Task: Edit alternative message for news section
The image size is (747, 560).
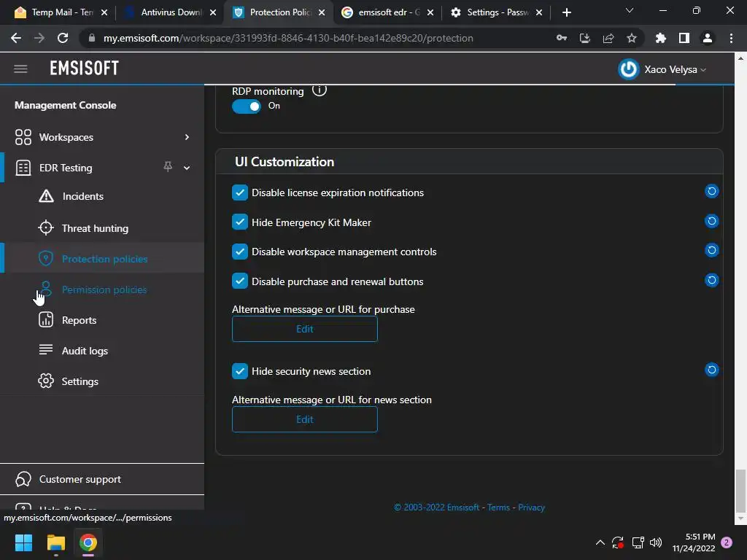Action: point(304,419)
